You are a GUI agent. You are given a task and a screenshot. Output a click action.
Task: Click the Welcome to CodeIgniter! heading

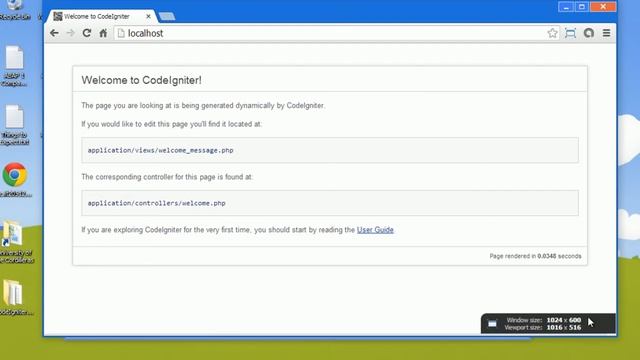[x=141, y=80]
